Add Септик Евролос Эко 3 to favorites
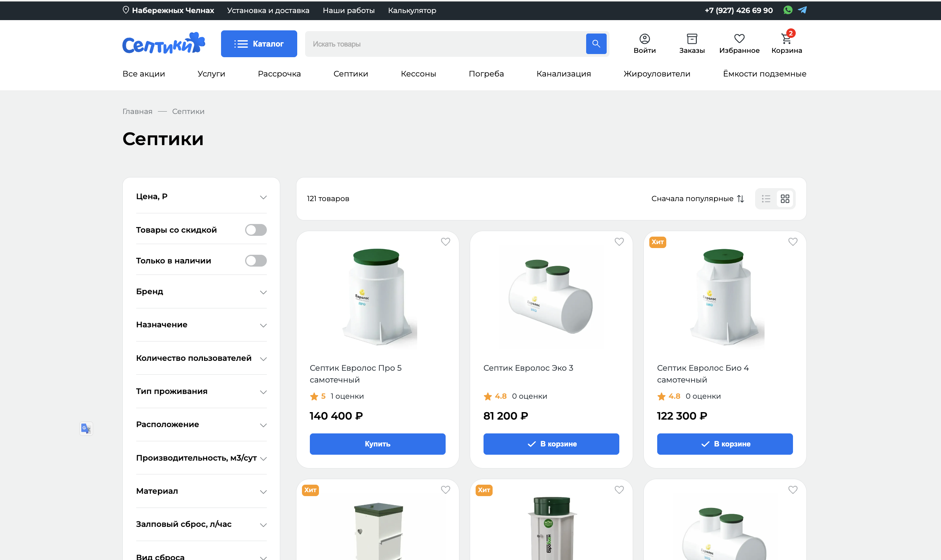941x560 pixels. 619,242
